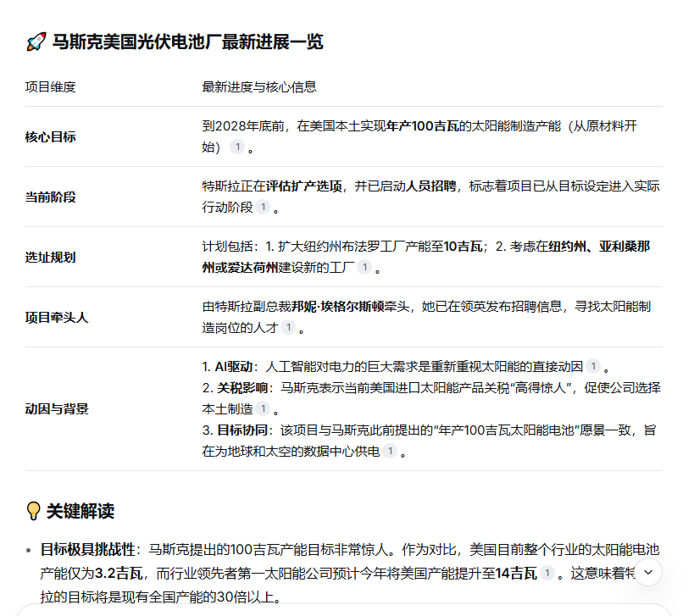
Task: Open citation 1 in 项目牵头人 row
Action: pyautogui.click(x=288, y=327)
